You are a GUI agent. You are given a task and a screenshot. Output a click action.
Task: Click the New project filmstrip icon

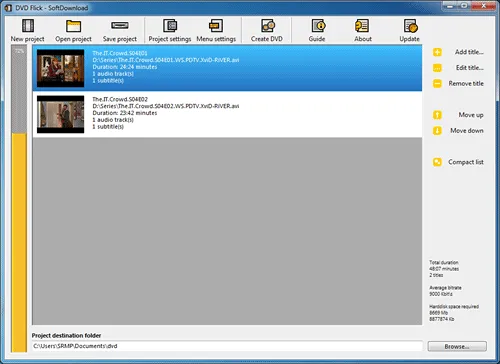coord(28,26)
